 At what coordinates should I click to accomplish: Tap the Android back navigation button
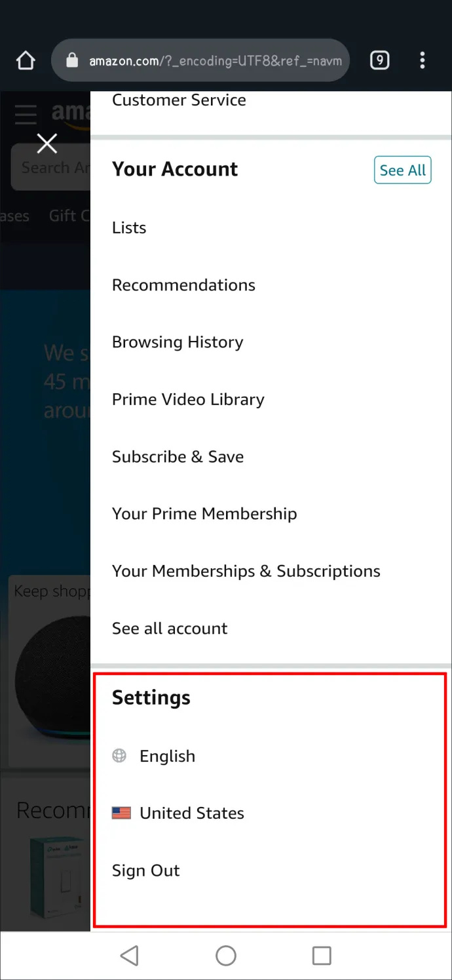(130, 956)
